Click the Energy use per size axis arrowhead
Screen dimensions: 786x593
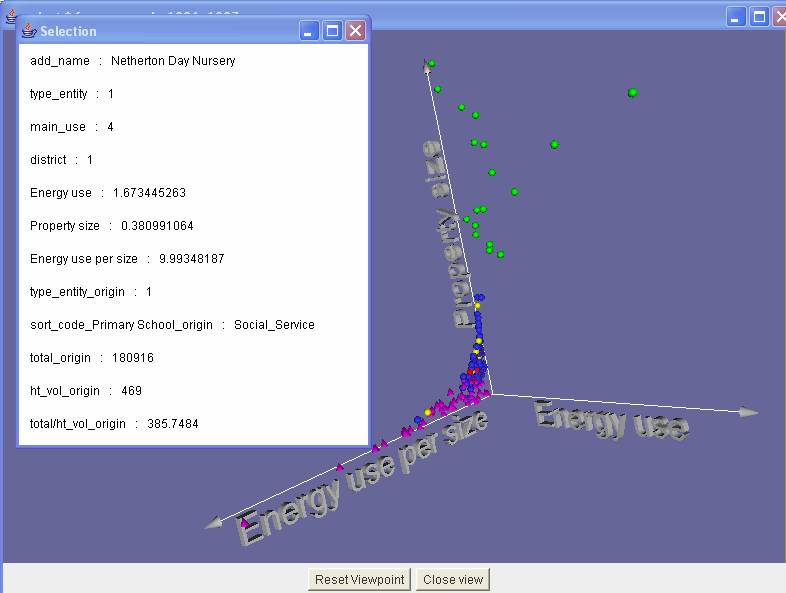point(212,522)
